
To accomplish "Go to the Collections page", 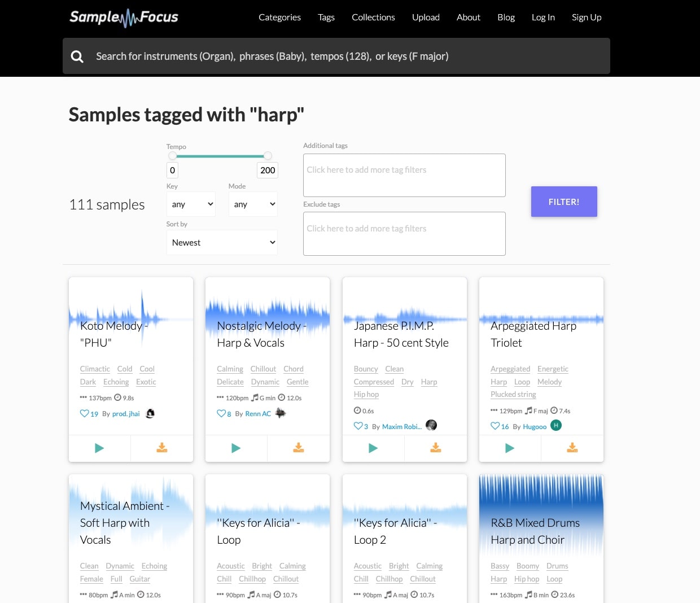I will coord(373,17).
